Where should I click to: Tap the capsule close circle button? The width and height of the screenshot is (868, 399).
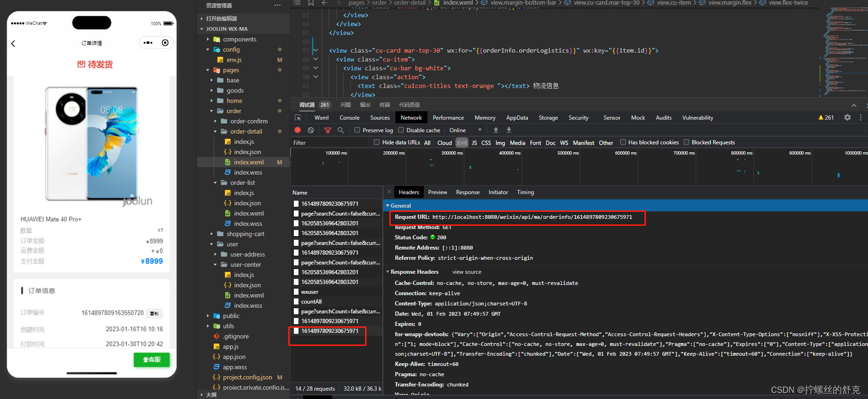165,43
